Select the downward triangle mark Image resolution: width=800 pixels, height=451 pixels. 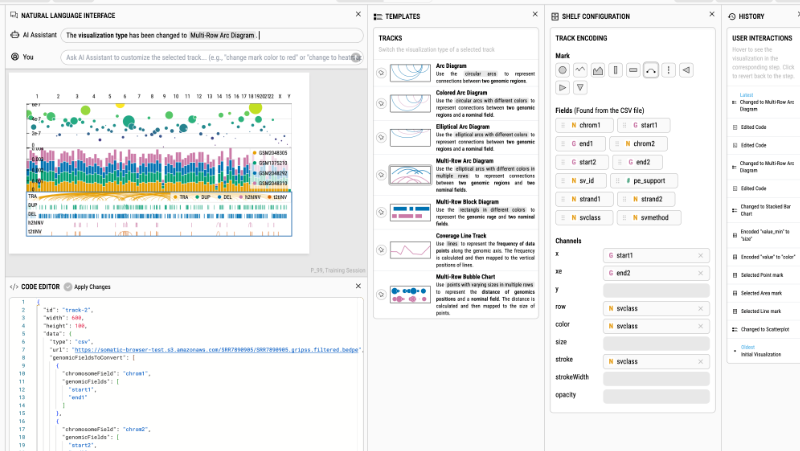click(580, 88)
